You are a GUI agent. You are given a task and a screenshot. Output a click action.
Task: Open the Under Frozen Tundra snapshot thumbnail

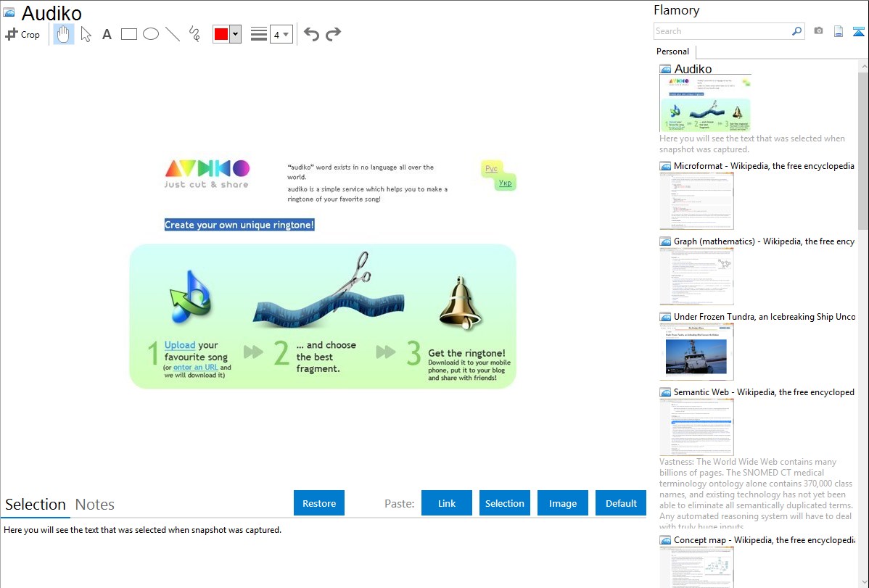696,352
